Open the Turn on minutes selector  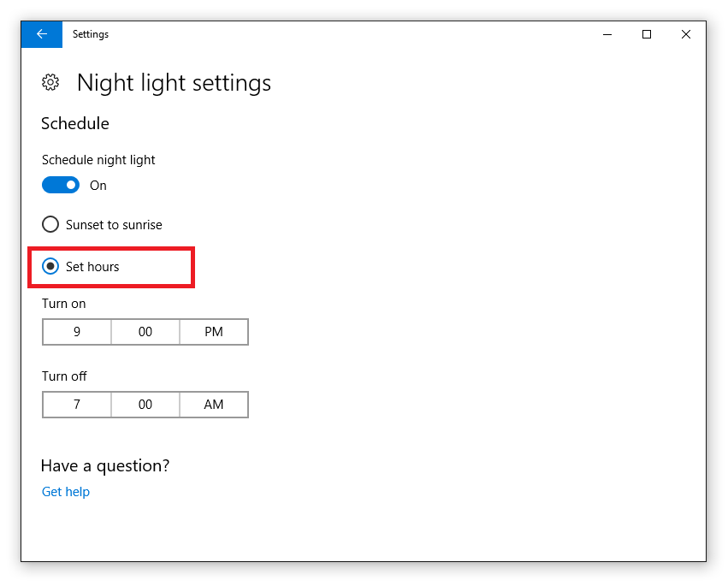point(145,332)
